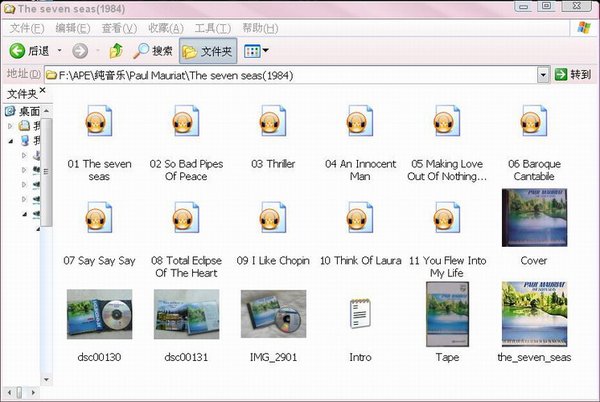Select the 01 The seven seas audio file icon
Image resolution: width=600 pixels, height=402 pixels.
(99, 121)
